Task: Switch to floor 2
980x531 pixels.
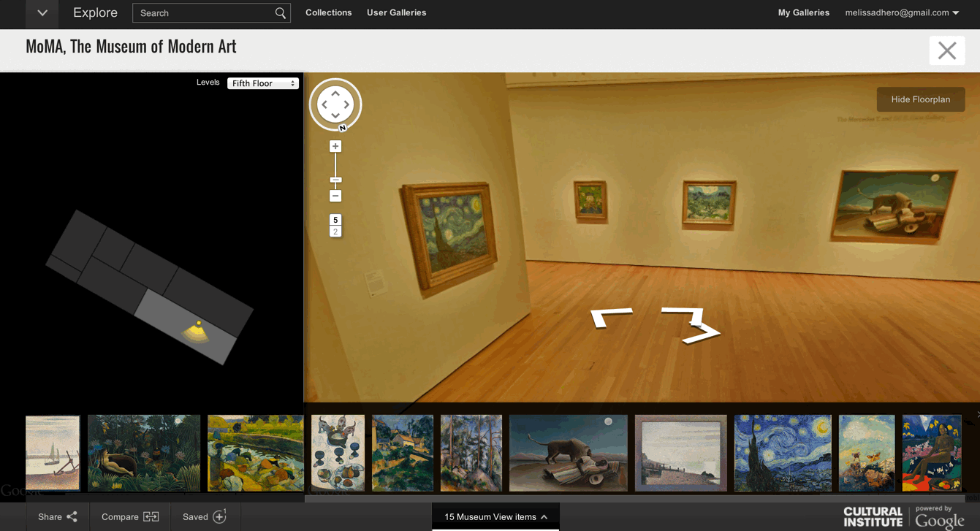Action: click(x=335, y=231)
